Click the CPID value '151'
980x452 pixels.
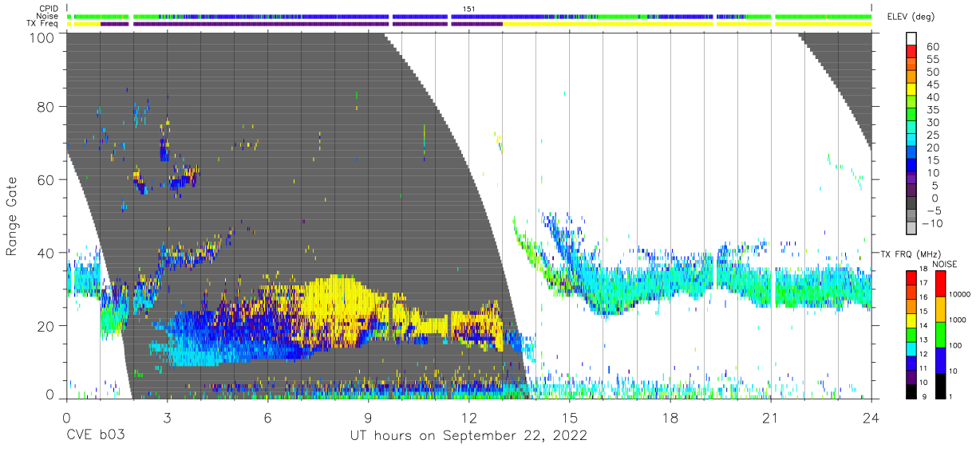[x=468, y=9]
